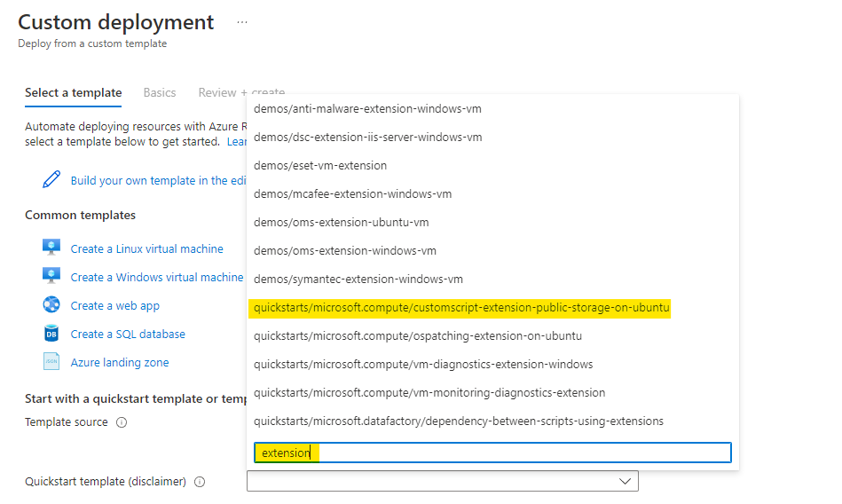Click the Linux virtual machine icon
842x504 pixels.
(51, 248)
